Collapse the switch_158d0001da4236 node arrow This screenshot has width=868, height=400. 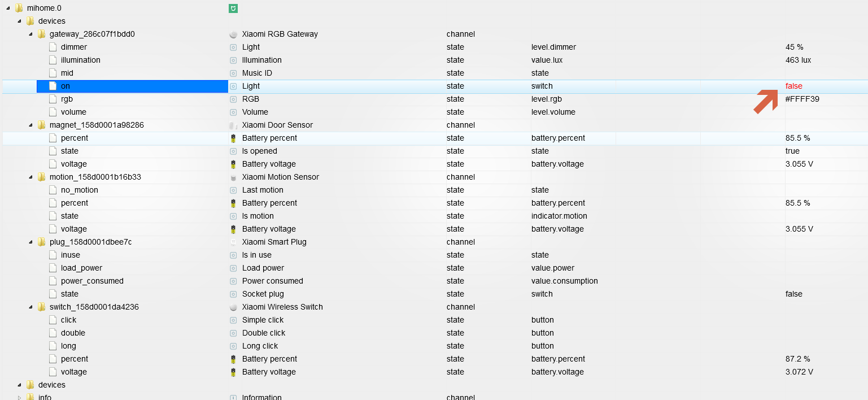pyautogui.click(x=30, y=307)
